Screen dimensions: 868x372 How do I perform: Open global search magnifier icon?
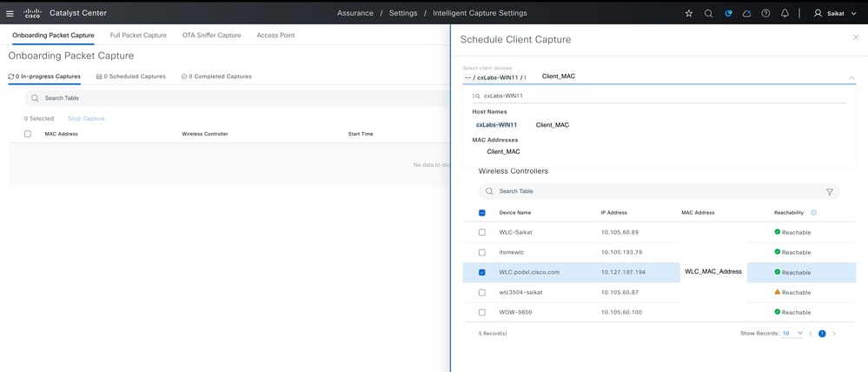tap(708, 13)
